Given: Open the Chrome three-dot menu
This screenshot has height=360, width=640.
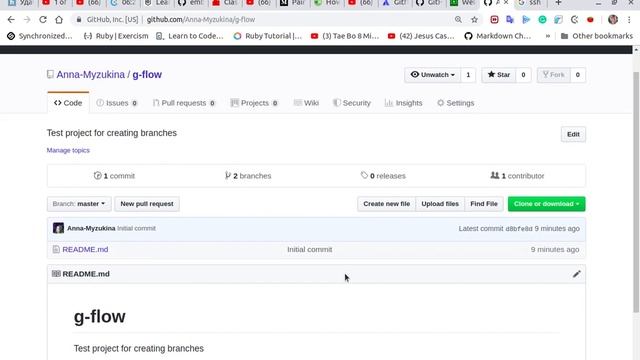Looking at the screenshot, I should tap(629, 20).
